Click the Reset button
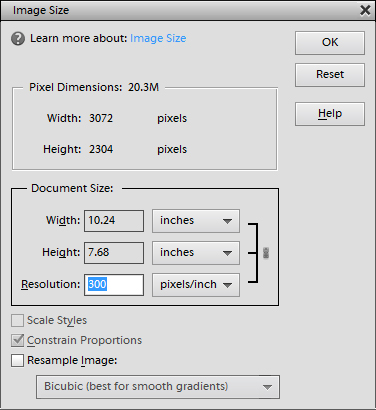The height and width of the screenshot is (410, 376). tap(330, 75)
